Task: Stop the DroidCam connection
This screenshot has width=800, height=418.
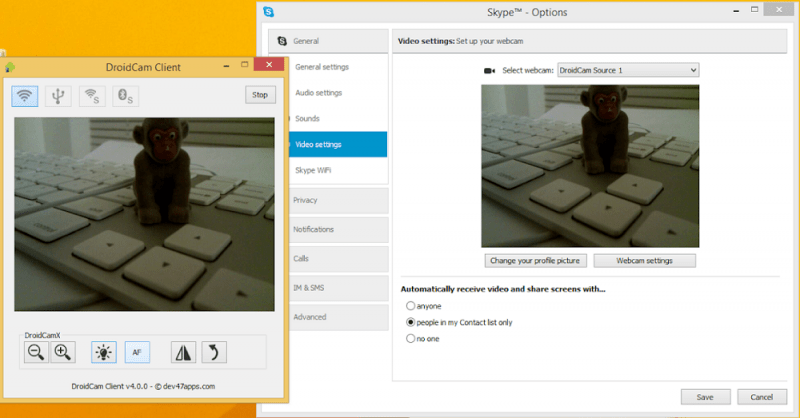Action: [260, 95]
